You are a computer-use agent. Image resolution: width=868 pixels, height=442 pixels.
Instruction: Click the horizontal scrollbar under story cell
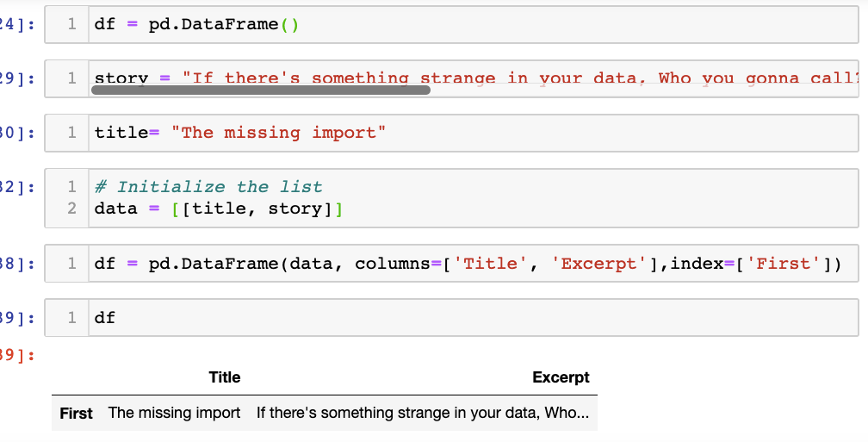coord(260,90)
